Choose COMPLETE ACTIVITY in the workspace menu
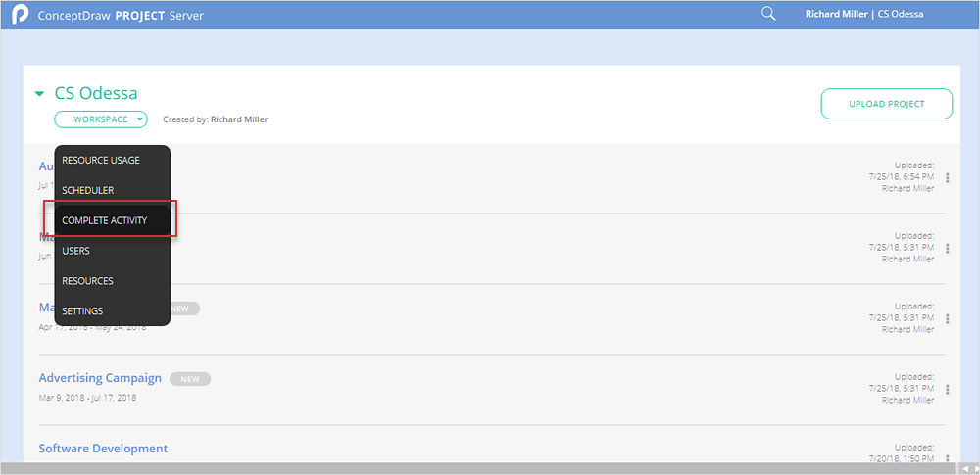 click(x=105, y=220)
